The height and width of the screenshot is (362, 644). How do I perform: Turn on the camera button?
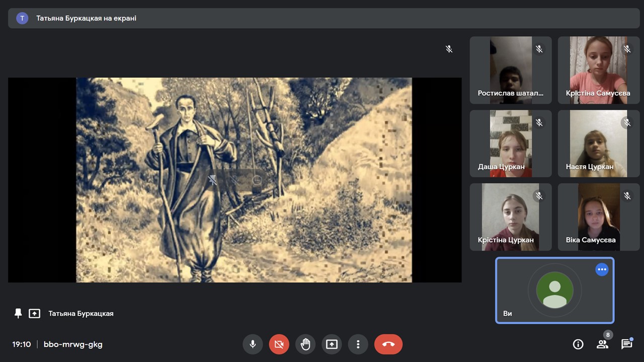tap(279, 344)
